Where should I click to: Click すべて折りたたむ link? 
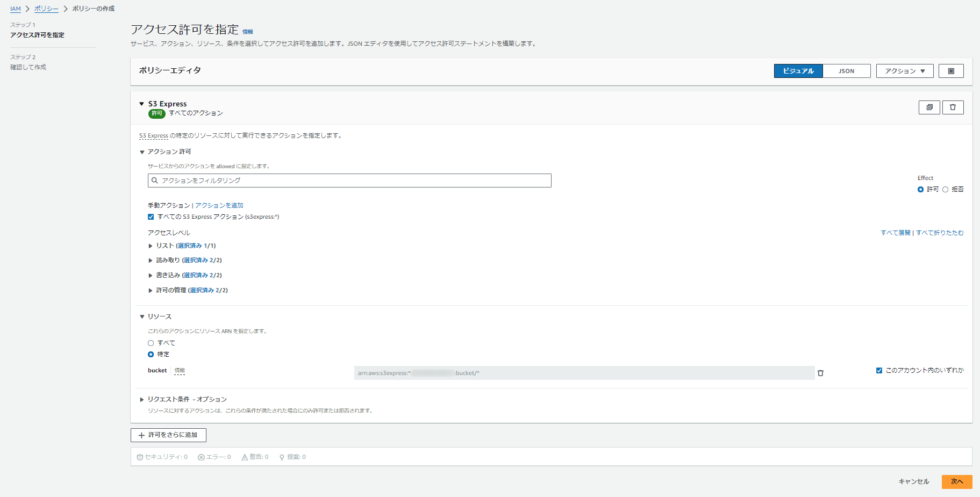[940, 233]
